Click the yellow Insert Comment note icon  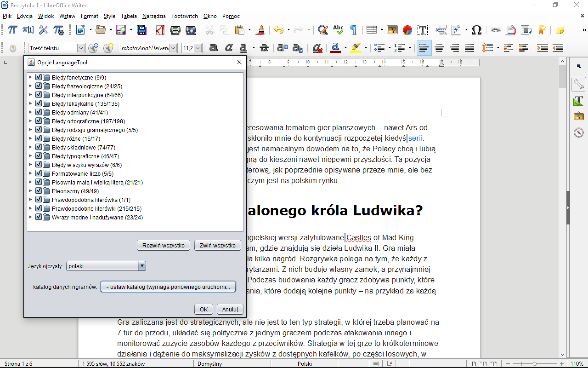(560, 30)
